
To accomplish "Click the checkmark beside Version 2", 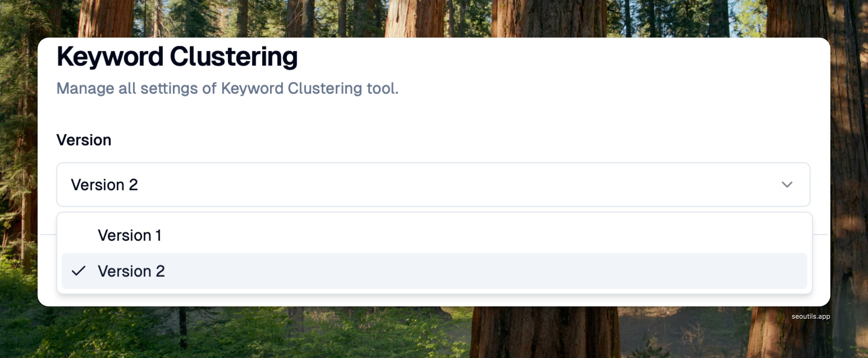I will [x=79, y=271].
